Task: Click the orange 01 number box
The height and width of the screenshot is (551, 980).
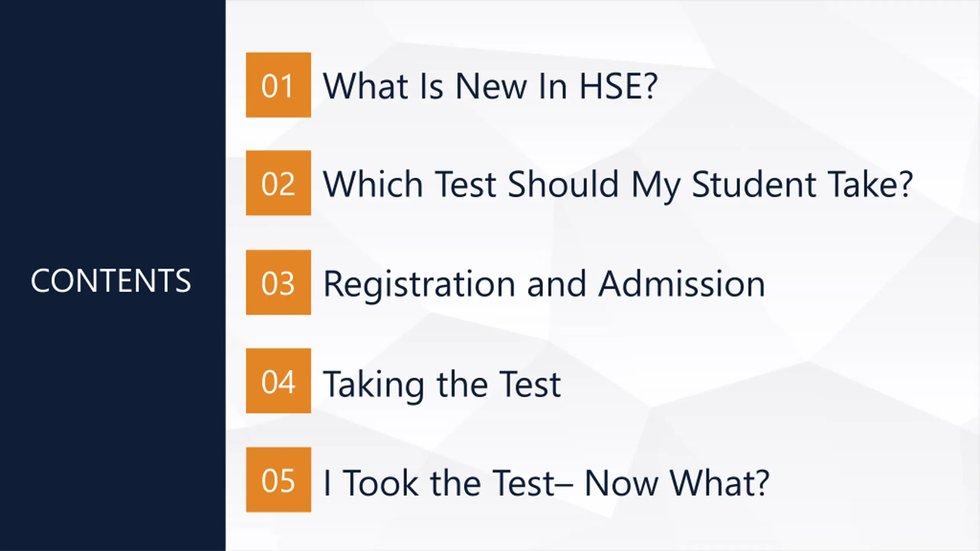Action: pos(278,85)
